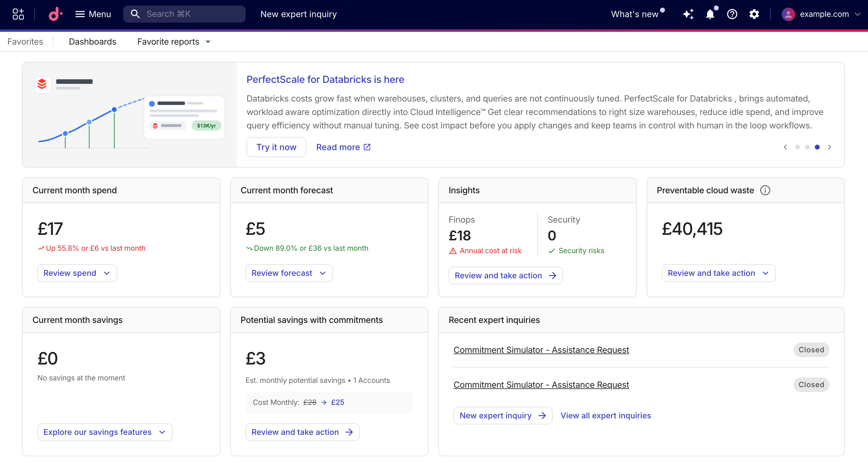Expand the Review forecast dropdown

coord(289,273)
